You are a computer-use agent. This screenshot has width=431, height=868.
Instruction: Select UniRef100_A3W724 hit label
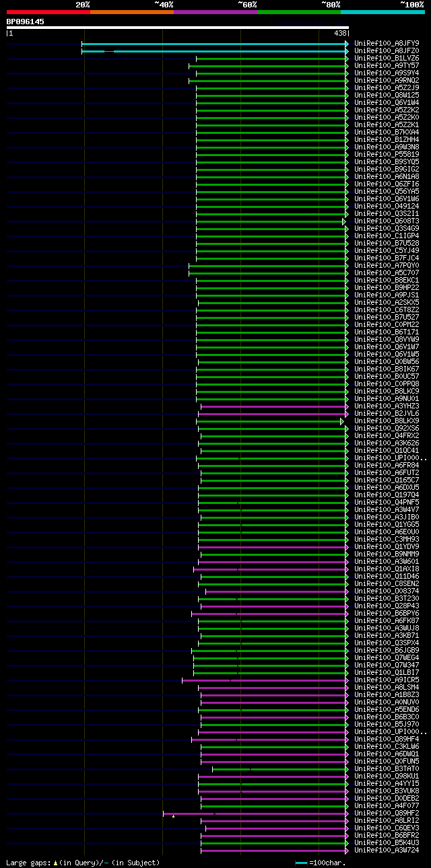click(387, 851)
